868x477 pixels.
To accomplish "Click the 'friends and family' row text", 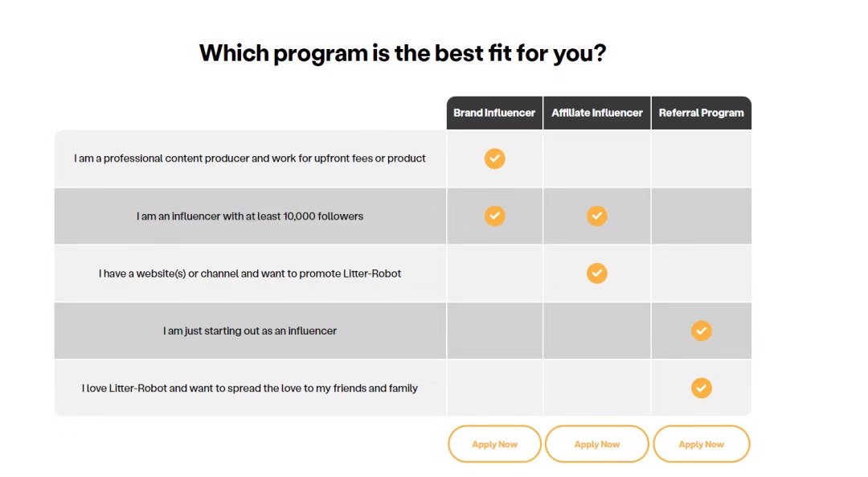I will point(250,389).
